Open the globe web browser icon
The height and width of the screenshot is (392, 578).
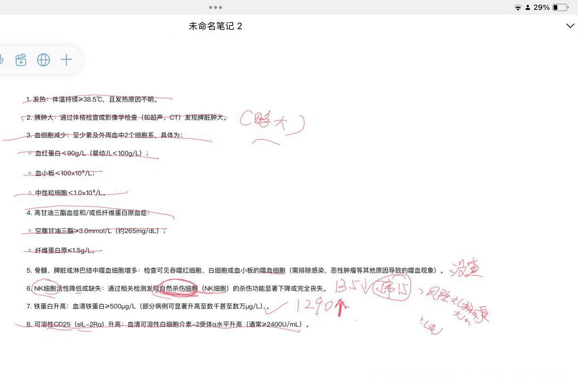click(x=43, y=60)
